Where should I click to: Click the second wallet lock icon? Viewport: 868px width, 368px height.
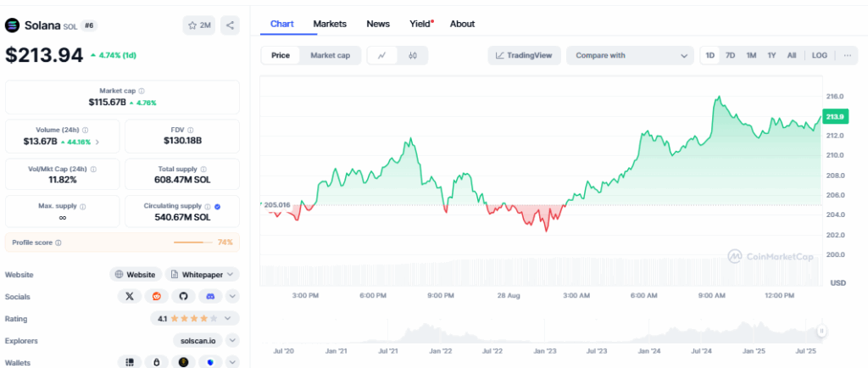[x=157, y=362]
